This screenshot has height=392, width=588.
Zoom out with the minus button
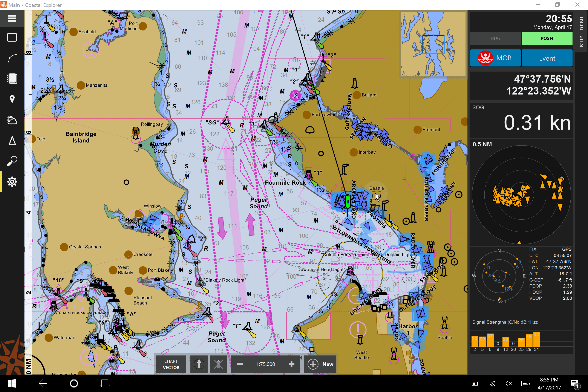pyautogui.click(x=240, y=364)
